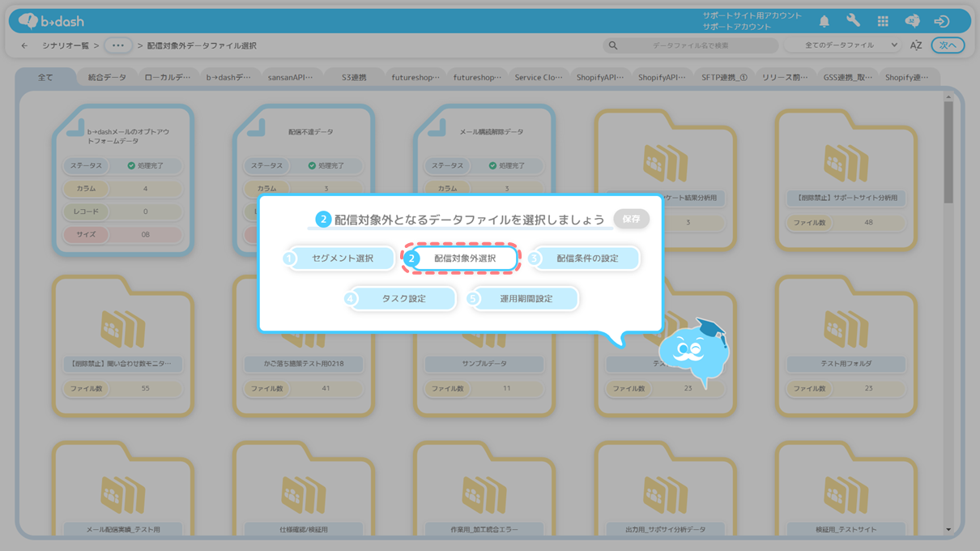Screen dimensions: 980x551
Task: Click folder icon of 作業用_加工統合エラー
Action: tap(484, 494)
